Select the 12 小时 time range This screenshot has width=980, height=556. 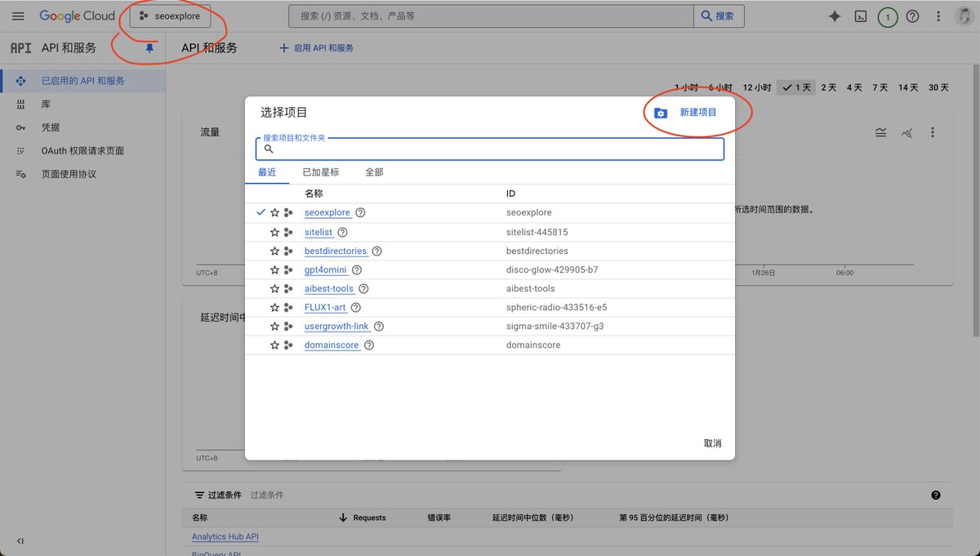757,87
